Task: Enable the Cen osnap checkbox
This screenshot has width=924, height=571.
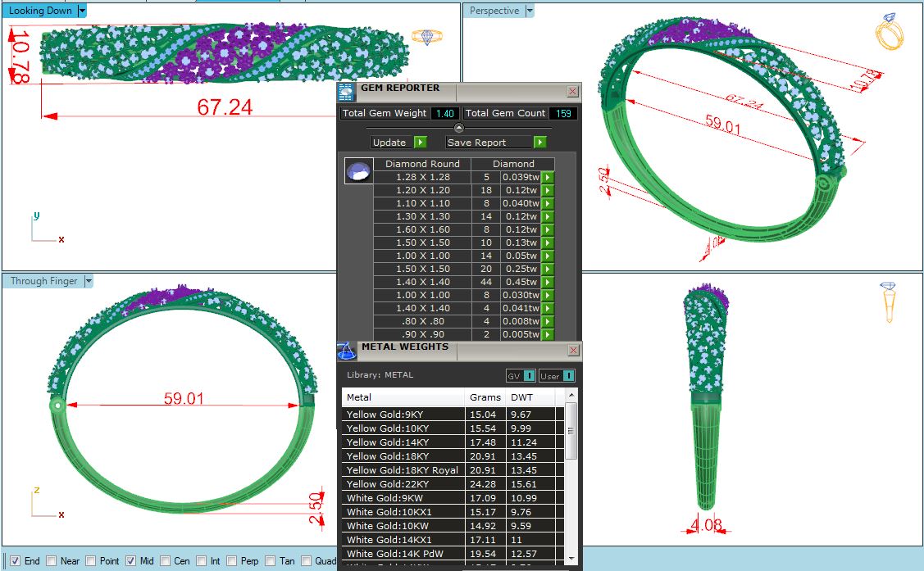Action: [165, 561]
